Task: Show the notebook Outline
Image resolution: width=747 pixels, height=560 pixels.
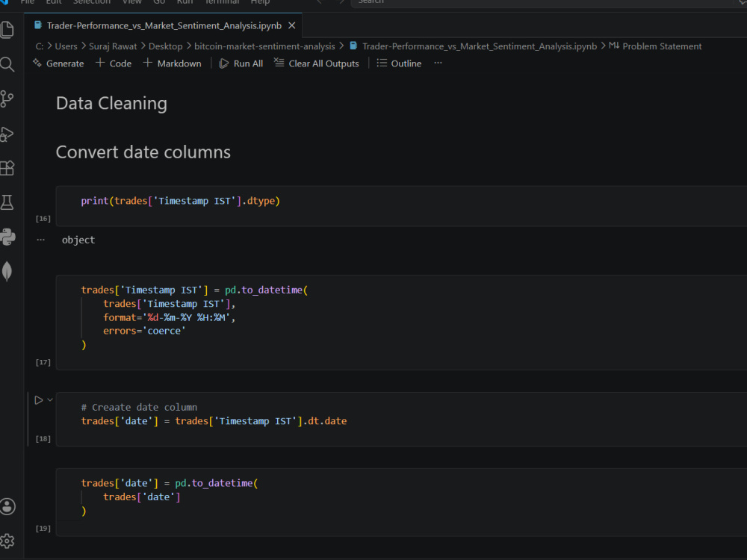Action: pos(399,63)
